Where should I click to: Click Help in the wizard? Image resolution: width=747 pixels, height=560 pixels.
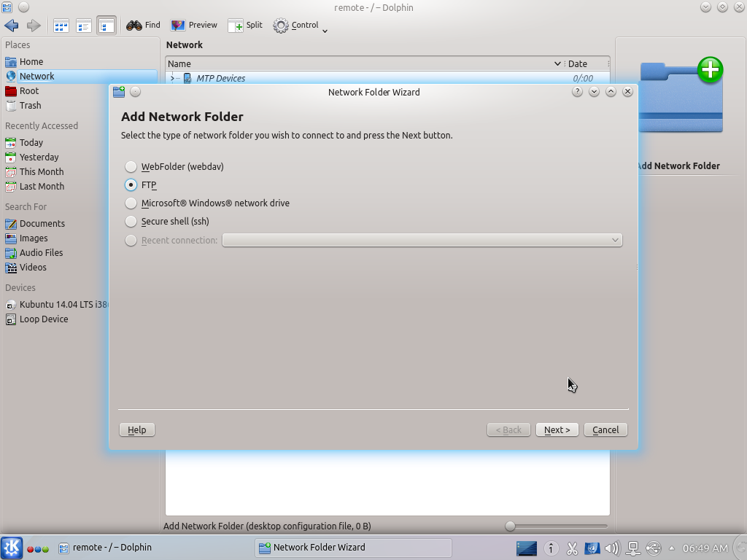pos(136,430)
